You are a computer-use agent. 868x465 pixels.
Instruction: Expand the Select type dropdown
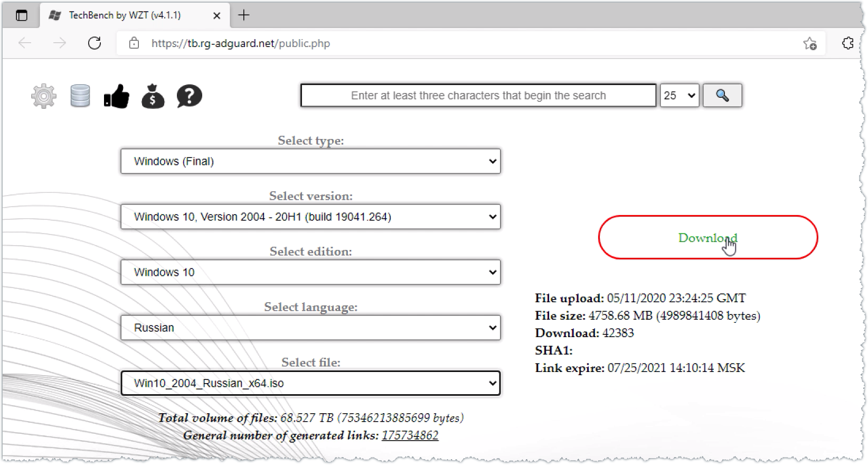[310, 161]
